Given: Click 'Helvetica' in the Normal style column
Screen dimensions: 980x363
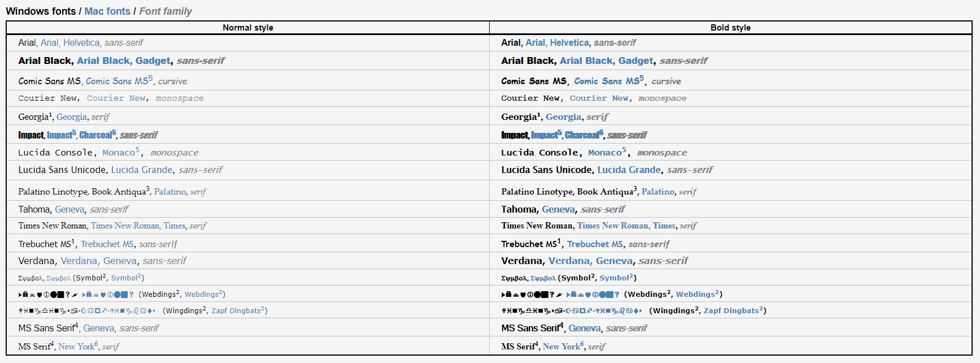Looking at the screenshot, I should [x=81, y=43].
